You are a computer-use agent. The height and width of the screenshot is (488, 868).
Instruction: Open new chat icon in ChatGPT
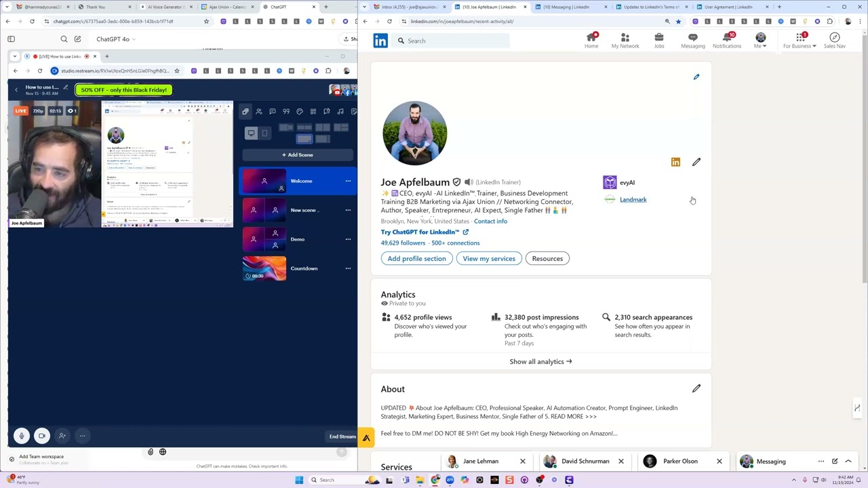[77, 39]
